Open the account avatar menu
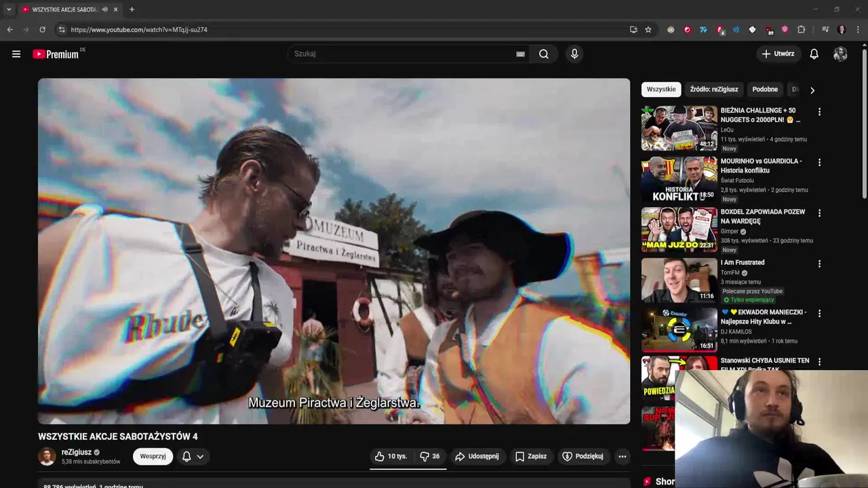This screenshot has height=488, width=868. click(x=840, y=54)
